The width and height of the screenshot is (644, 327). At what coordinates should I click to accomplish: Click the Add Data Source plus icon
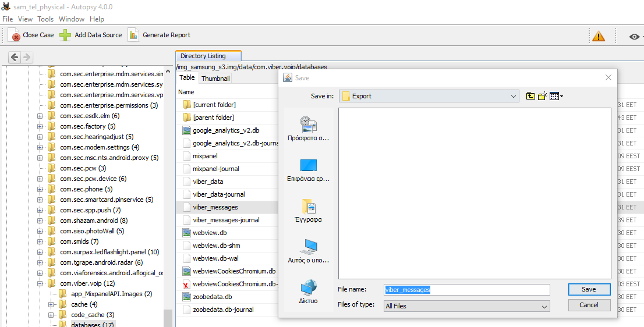point(65,35)
